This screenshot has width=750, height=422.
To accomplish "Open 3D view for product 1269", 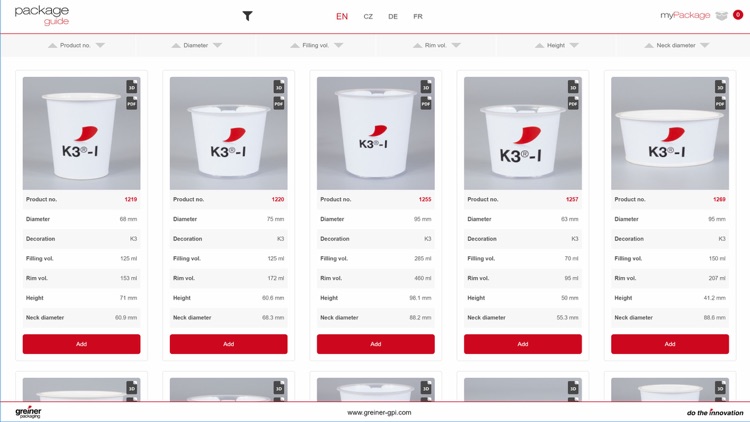I will pyautogui.click(x=720, y=87).
